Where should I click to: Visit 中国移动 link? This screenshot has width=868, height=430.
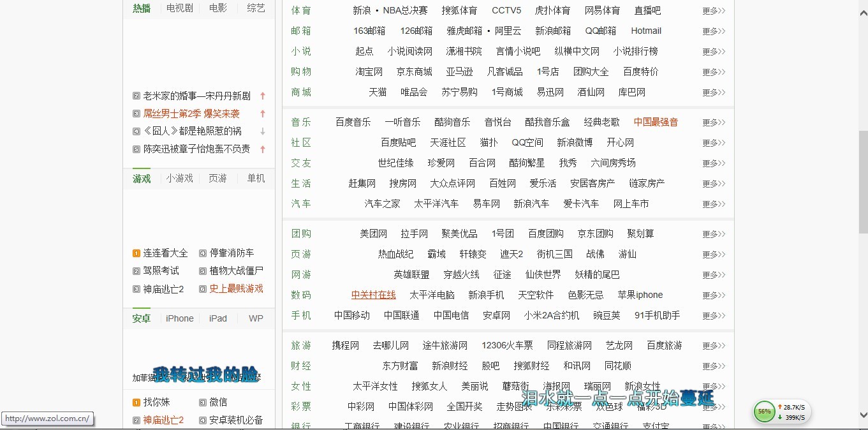(x=352, y=315)
